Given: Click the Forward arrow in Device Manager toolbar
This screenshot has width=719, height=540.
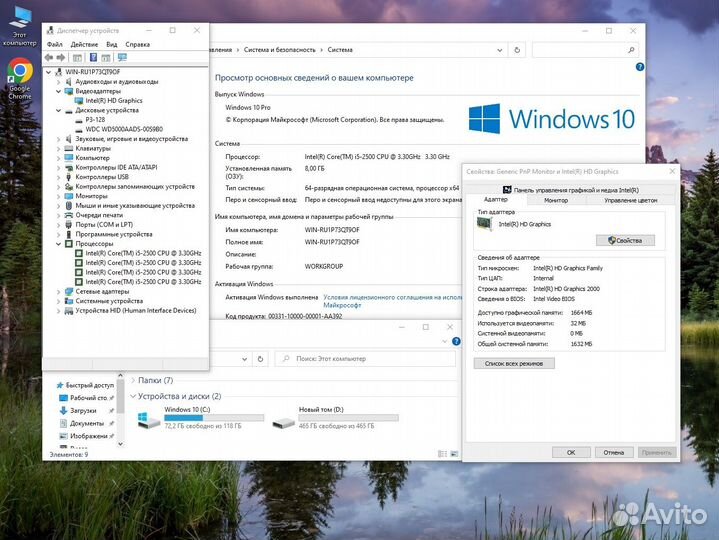Looking at the screenshot, I should point(61,57).
